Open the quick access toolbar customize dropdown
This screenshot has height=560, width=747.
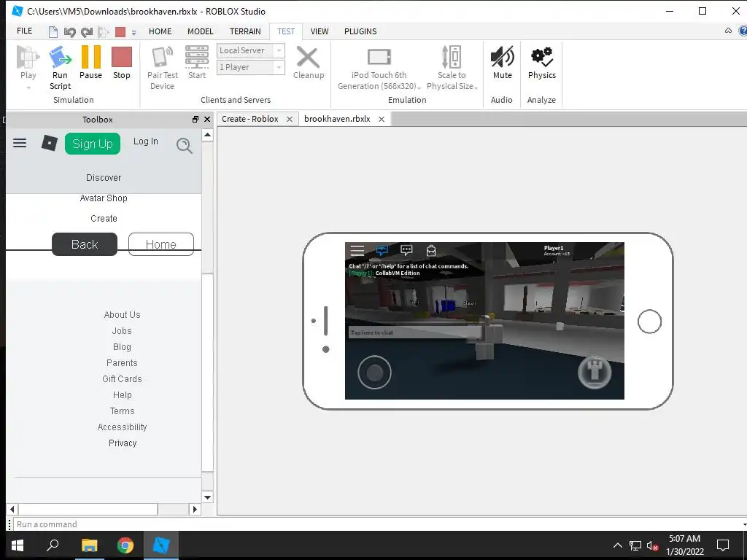(x=134, y=32)
